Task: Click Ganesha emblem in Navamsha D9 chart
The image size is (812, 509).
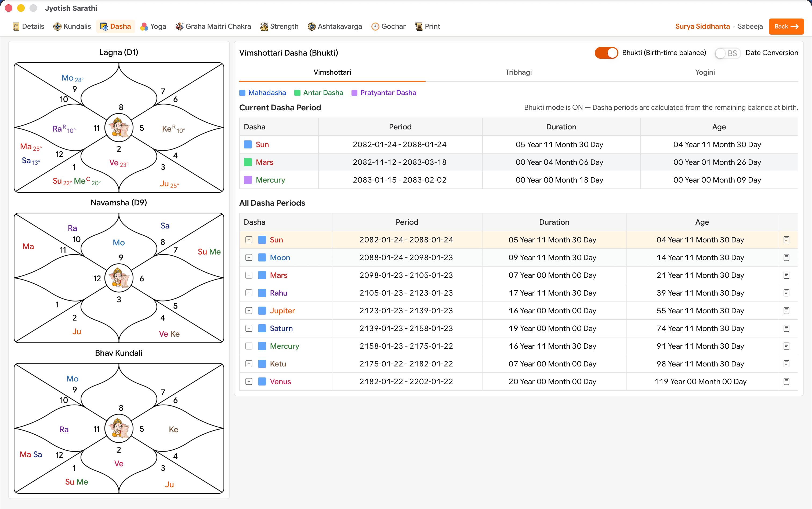Action: tap(119, 278)
